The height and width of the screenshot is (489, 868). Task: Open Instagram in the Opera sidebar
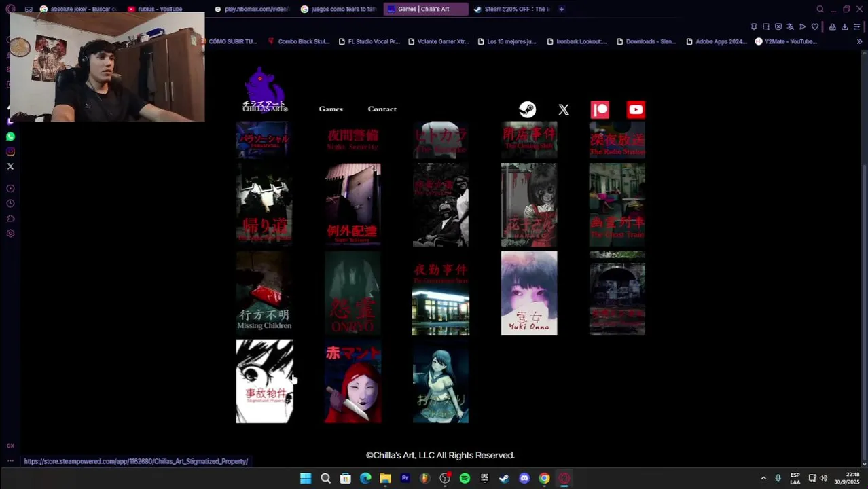tap(10, 151)
